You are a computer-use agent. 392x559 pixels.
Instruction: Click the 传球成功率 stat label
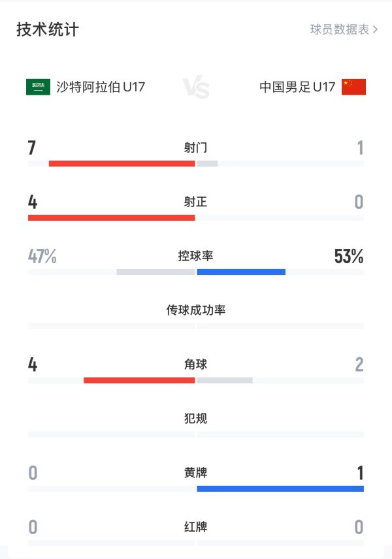pos(196,310)
